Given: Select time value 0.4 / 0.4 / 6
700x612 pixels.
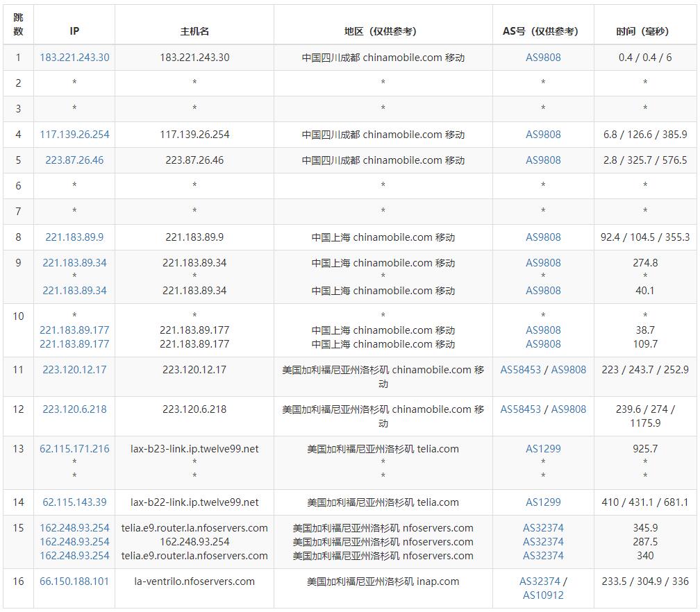Looking at the screenshot, I should tap(645, 58).
